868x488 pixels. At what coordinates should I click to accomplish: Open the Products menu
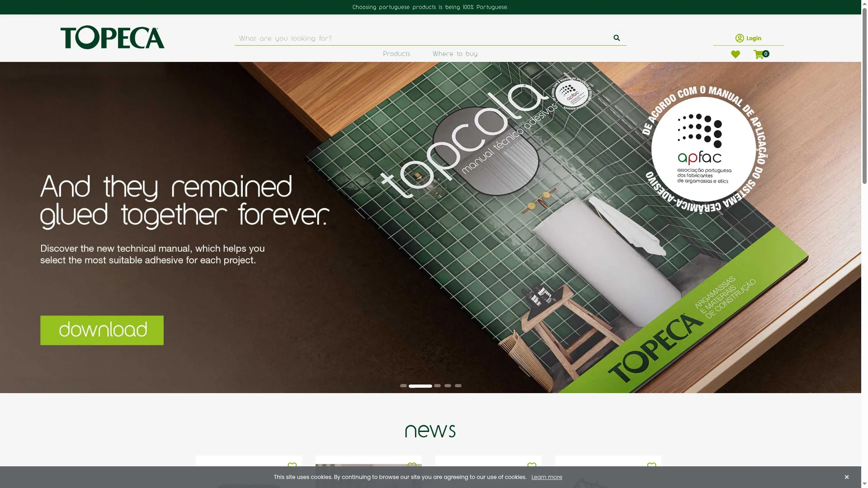[x=396, y=54]
